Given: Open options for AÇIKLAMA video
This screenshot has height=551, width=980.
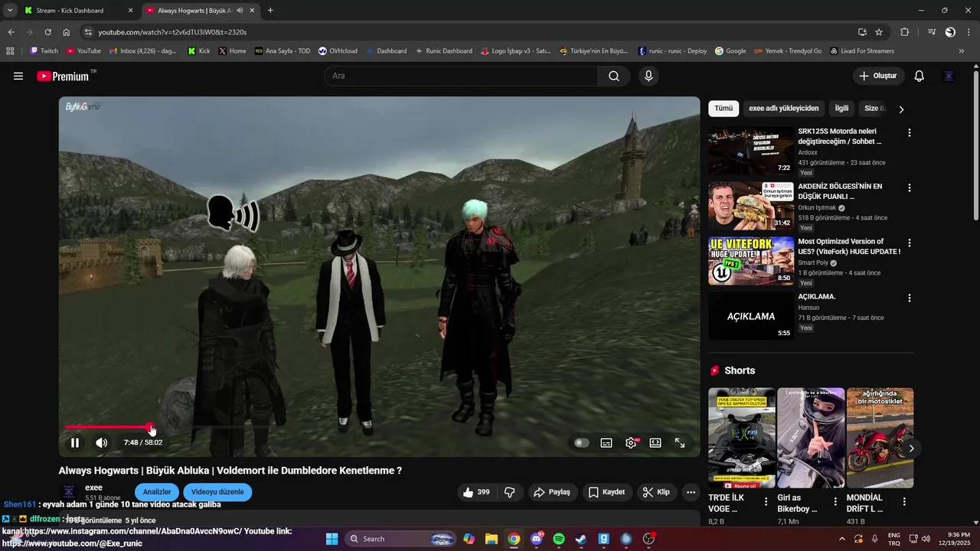Looking at the screenshot, I should [x=909, y=298].
